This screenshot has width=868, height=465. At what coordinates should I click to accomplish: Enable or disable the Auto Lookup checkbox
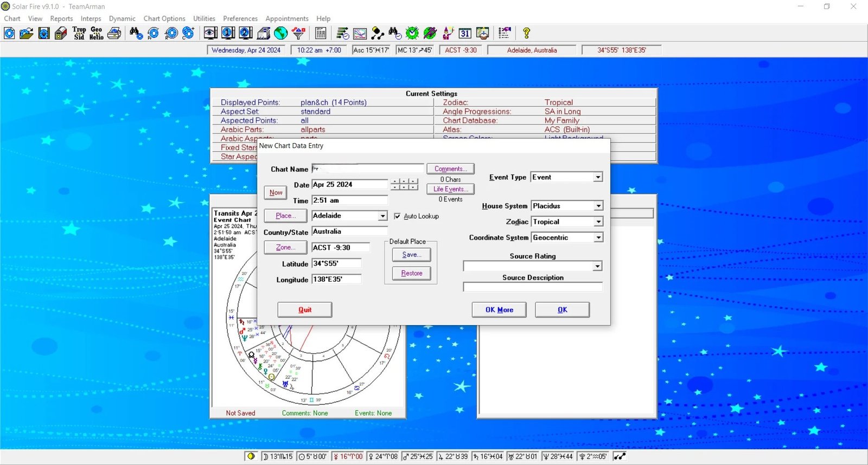pyautogui.click(x=397, y=216)
